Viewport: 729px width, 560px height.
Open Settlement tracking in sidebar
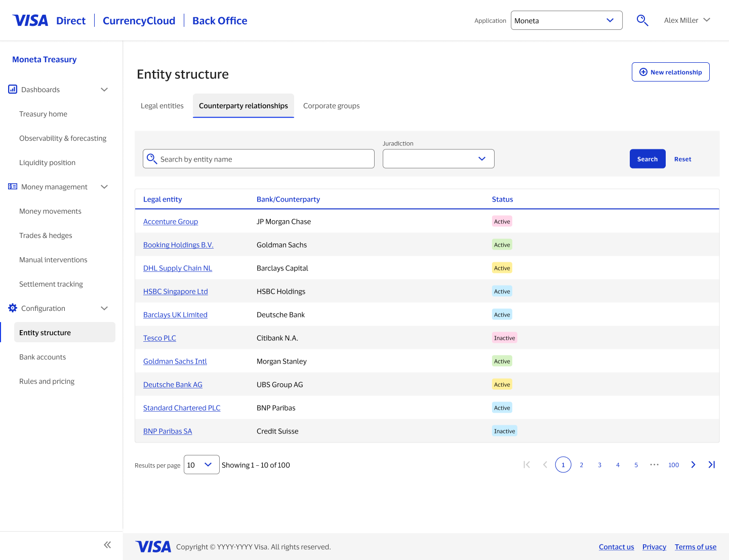51,284
